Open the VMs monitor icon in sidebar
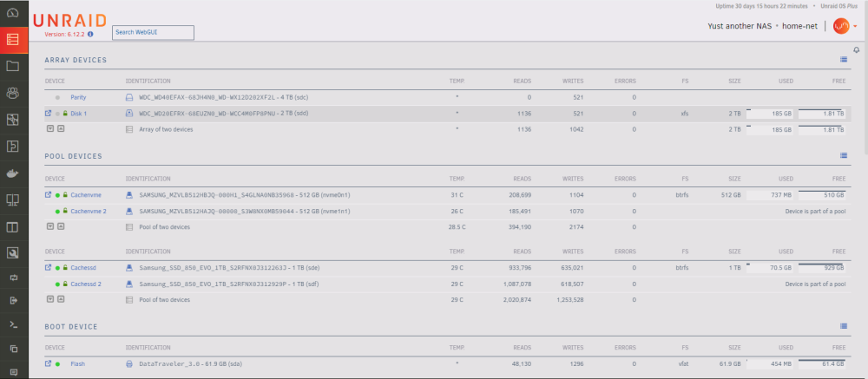The image size is (868, 379). pyautogui.click(x=13, y=199)
